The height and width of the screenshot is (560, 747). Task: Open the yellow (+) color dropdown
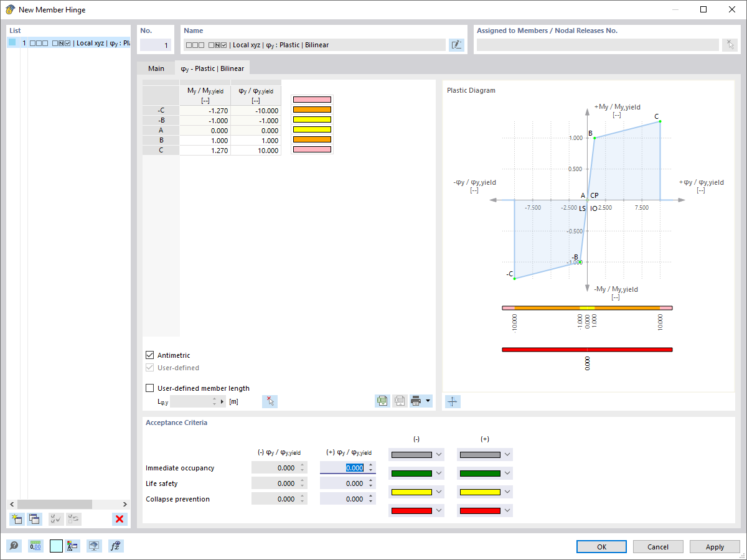507,492
